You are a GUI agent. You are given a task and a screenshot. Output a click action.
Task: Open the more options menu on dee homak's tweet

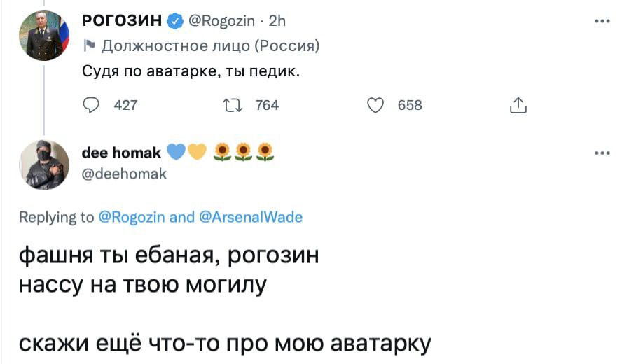tap(601, 152)
